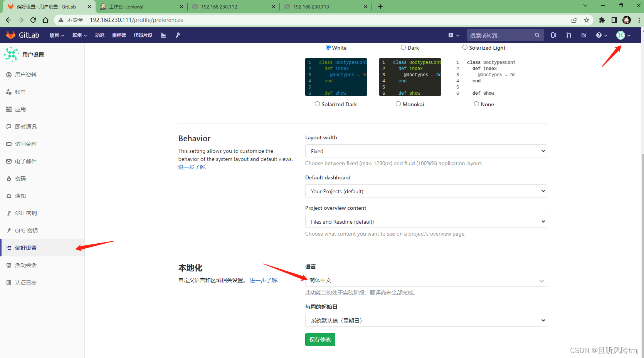The image size is (644, 358).
Task: Switch to the Jenkins 工作台 browser tab
Action: [x=141, y=7]
